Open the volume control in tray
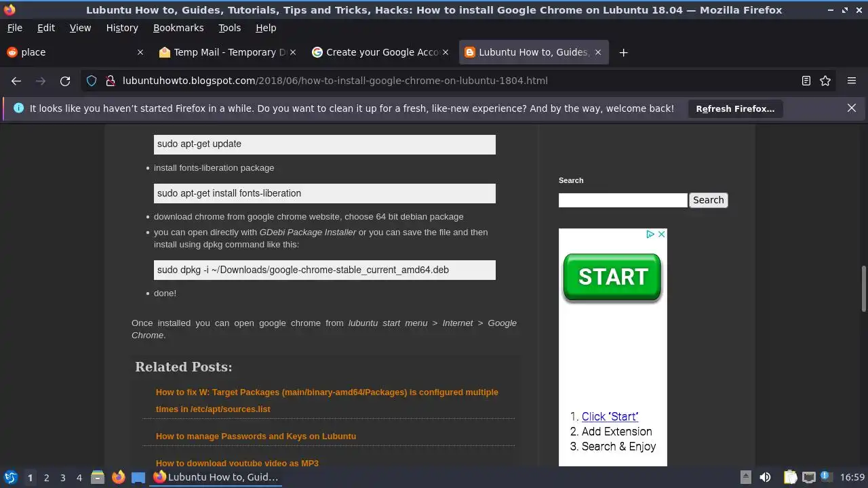The image size is (868, 488). coord(765,477)
